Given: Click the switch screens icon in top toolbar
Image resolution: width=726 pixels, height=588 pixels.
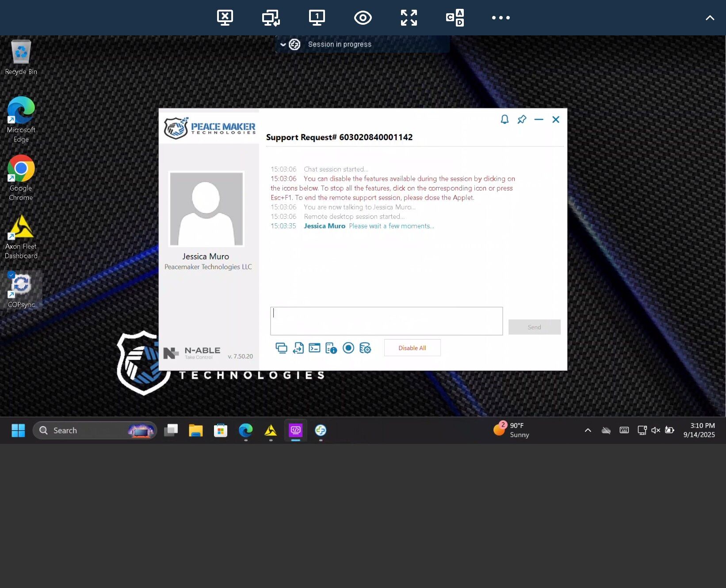Looking at the screenshot, I should [271, 18].
